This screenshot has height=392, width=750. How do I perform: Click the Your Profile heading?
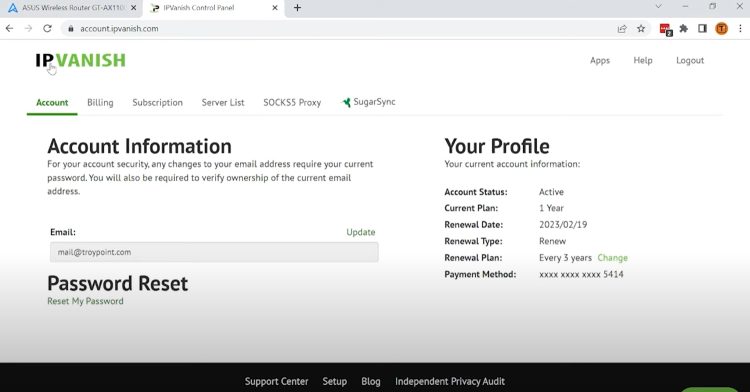pos(497,146)
